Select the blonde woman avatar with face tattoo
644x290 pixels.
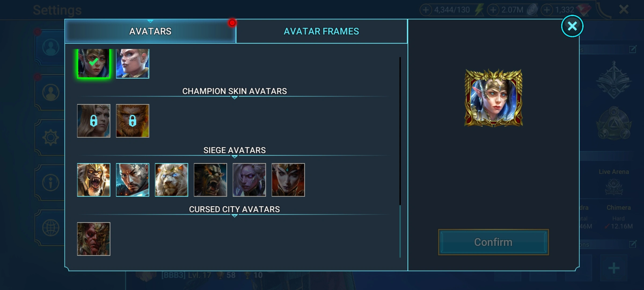point(133,64)
